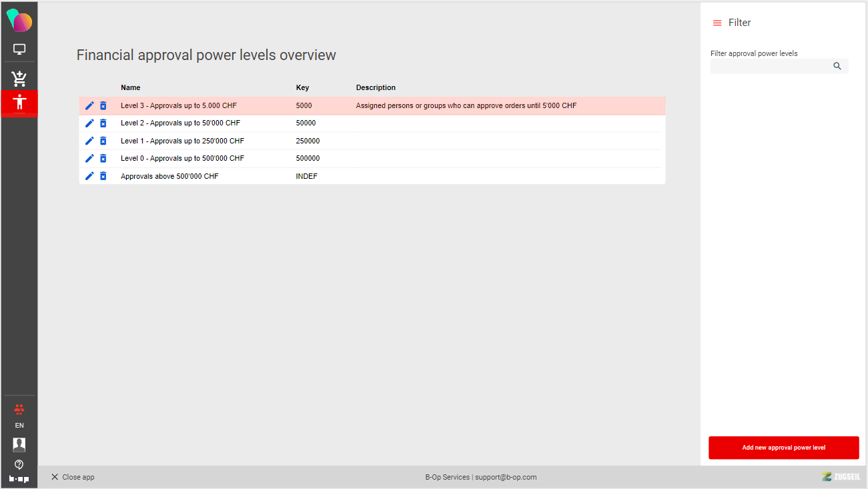The image size is (868, 489).
Task: Click Add new approval power level
Action: [x=783, y=448]
